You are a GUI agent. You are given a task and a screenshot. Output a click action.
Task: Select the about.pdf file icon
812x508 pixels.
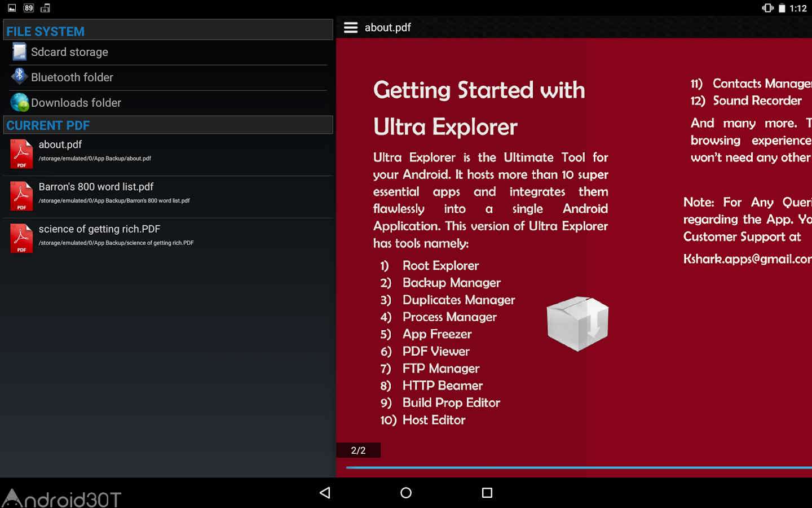click(x=21, y=154)
